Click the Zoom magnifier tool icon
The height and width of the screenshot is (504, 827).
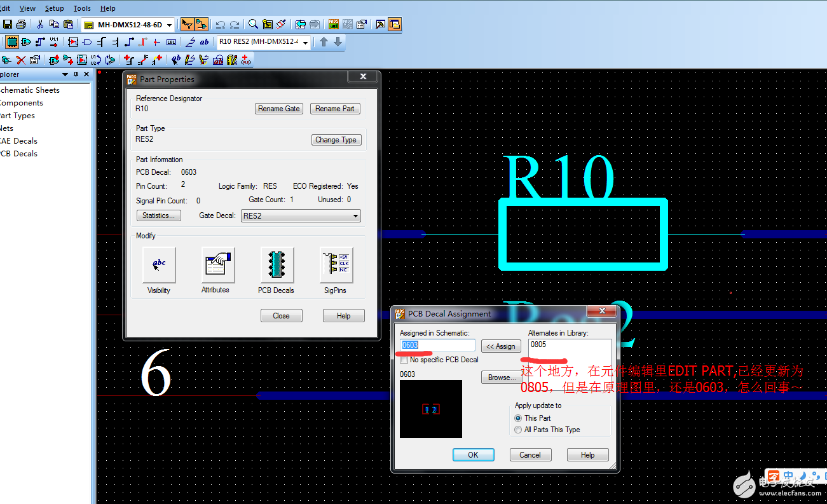click(x=253, y=25)
